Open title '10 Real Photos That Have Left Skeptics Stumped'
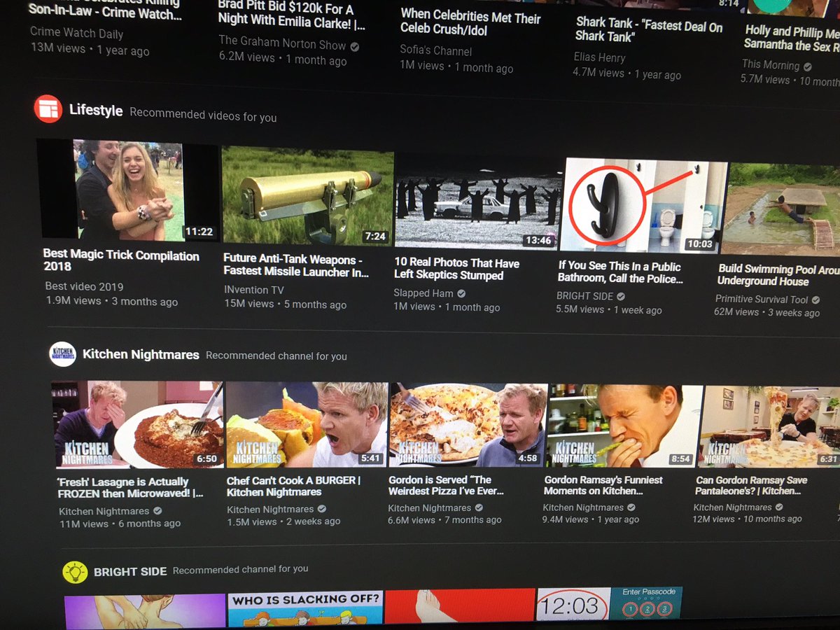 (456, 269)
